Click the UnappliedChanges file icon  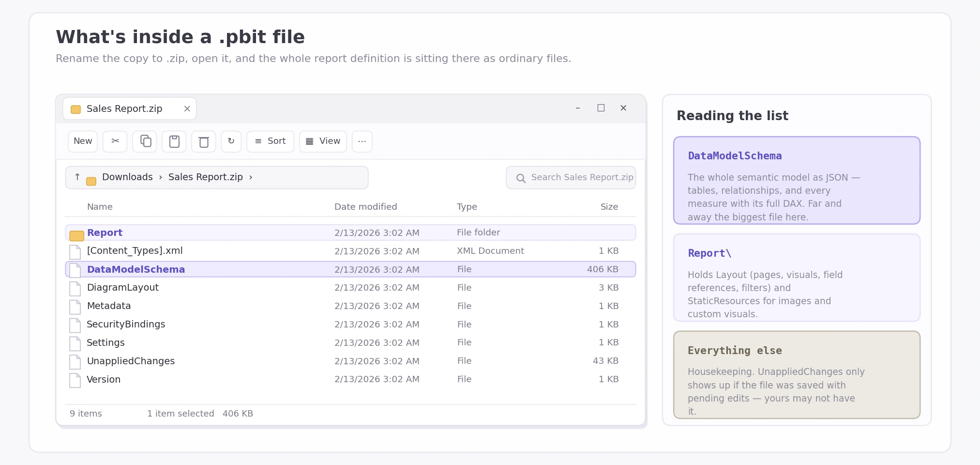click(75, 362)
